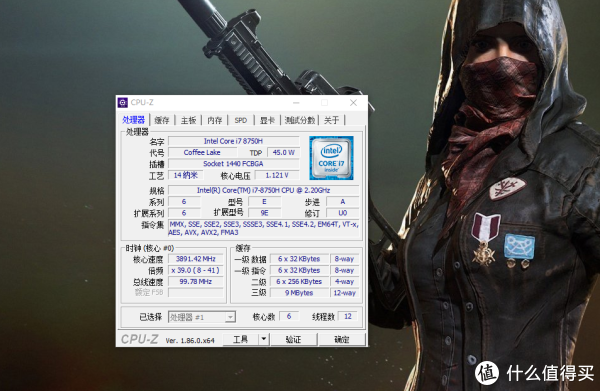
Task: Click the processor name field Intel Core i7 8750H
Action: click(x=233, y=141)
